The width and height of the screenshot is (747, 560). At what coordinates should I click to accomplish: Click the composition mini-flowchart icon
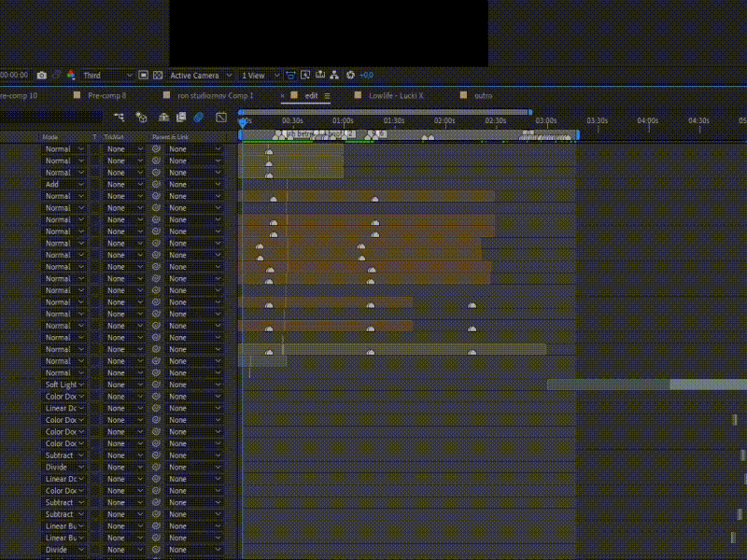(120, 118)
